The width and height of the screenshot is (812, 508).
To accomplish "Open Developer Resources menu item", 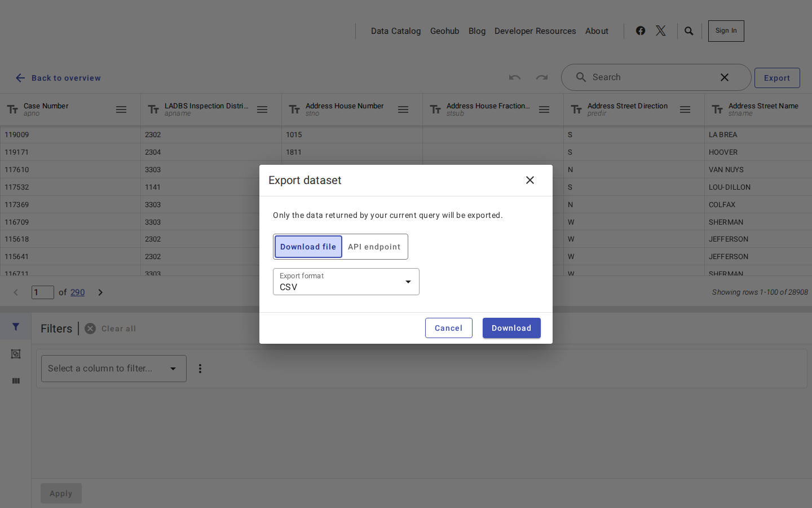I will pos(535,31).
